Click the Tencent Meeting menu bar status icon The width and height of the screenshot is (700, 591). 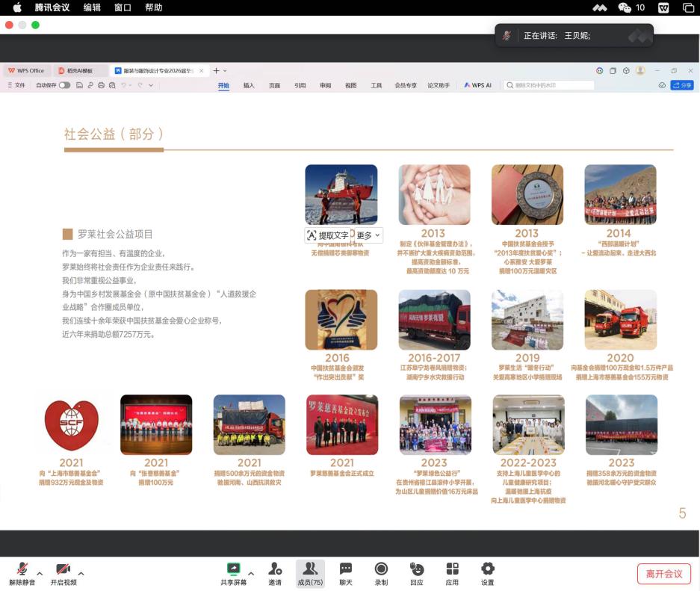pos(600,7)
